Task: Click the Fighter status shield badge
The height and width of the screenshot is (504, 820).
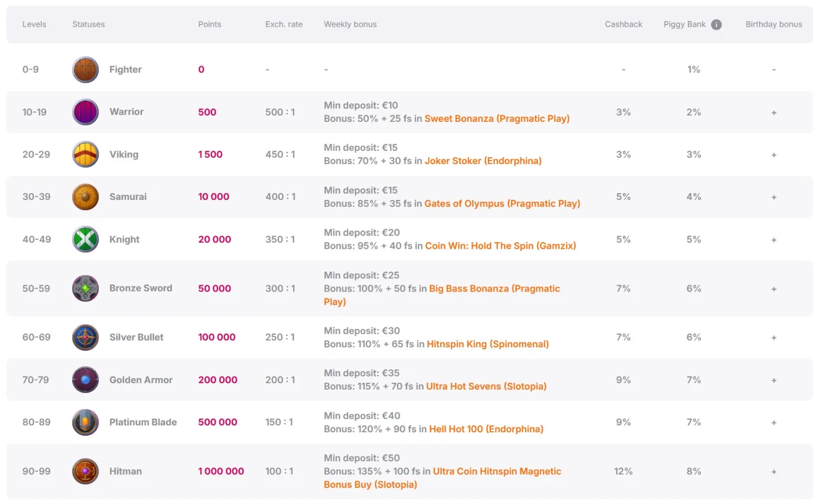Action: coord(85,69)
